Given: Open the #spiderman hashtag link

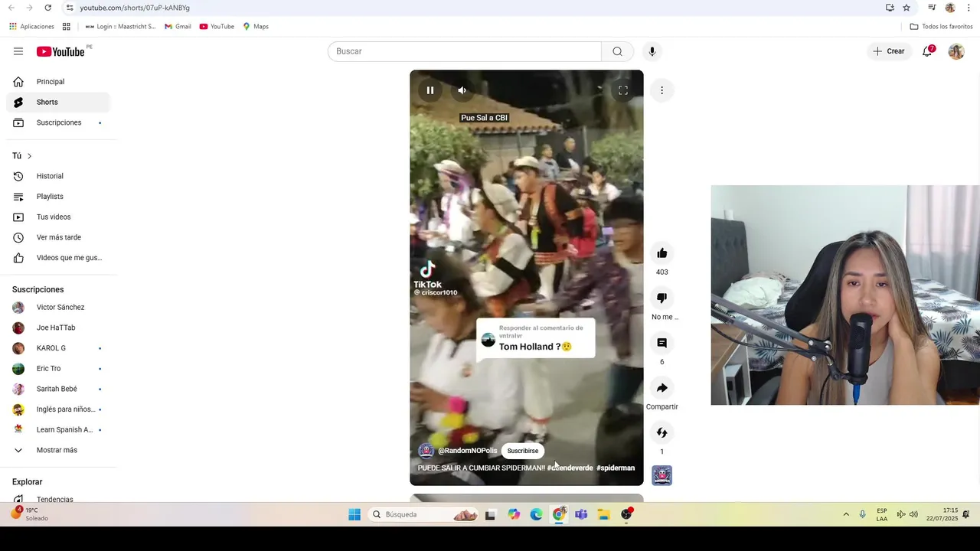Looking at the screenshot, I should click(616, 468).
